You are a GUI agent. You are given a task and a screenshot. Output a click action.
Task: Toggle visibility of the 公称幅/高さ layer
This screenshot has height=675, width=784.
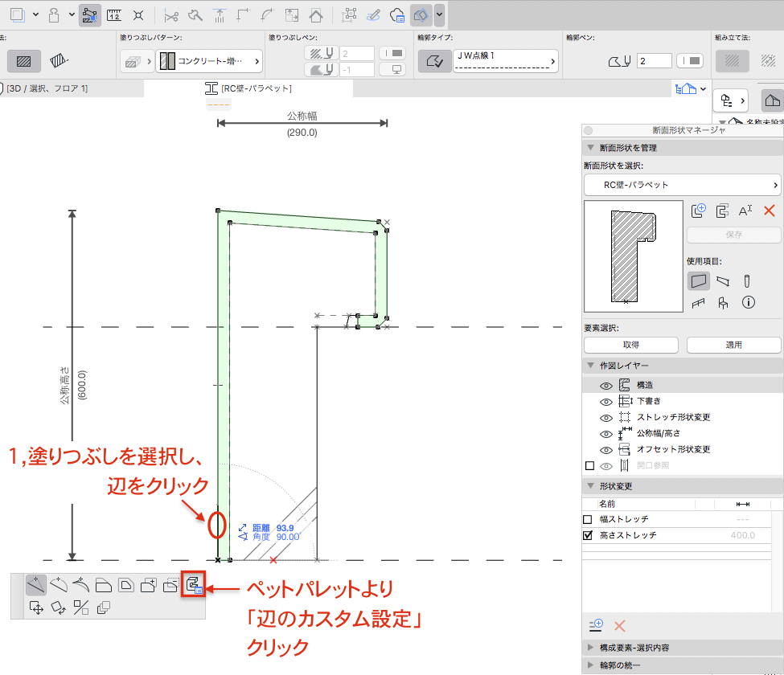606,433
